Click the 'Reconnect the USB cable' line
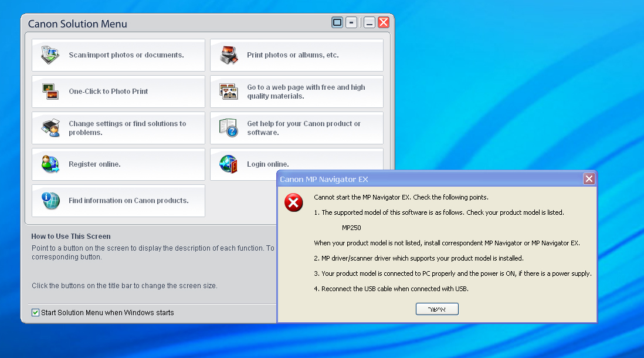 click(x=391, y=289)
